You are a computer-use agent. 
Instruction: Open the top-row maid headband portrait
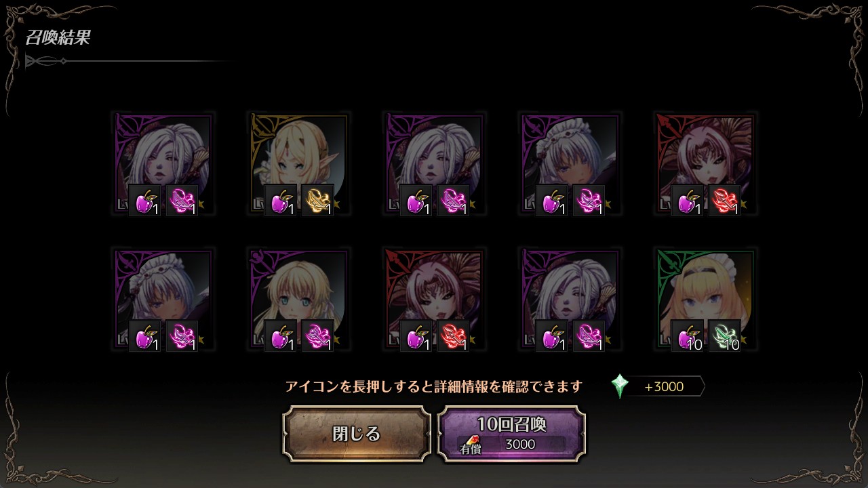point(570,164)
